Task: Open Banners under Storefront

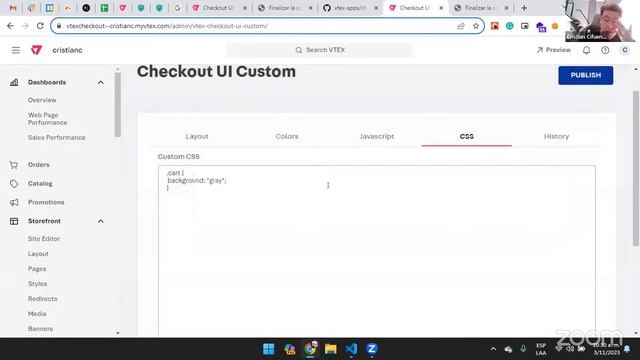Action: 40,329
